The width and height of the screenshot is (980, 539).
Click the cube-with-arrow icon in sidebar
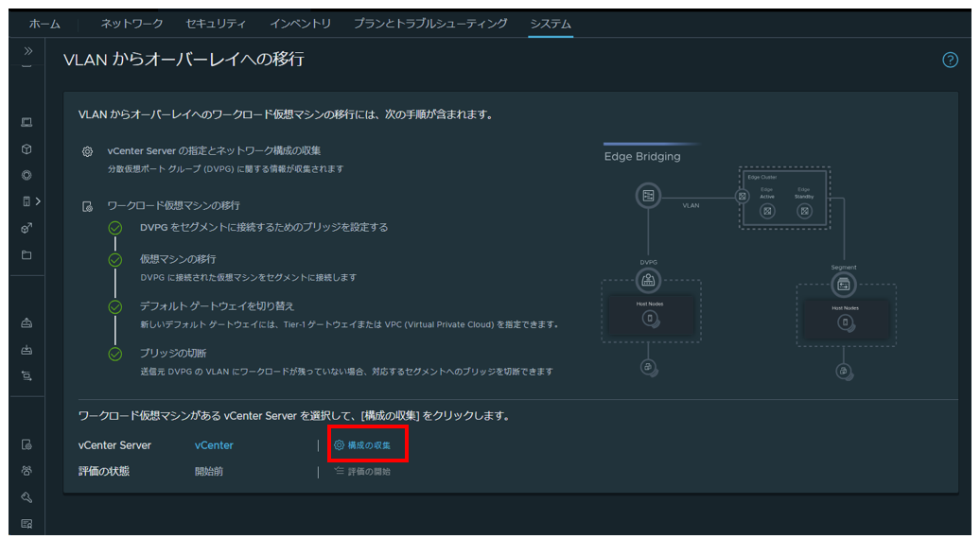[x=26, y=228]
